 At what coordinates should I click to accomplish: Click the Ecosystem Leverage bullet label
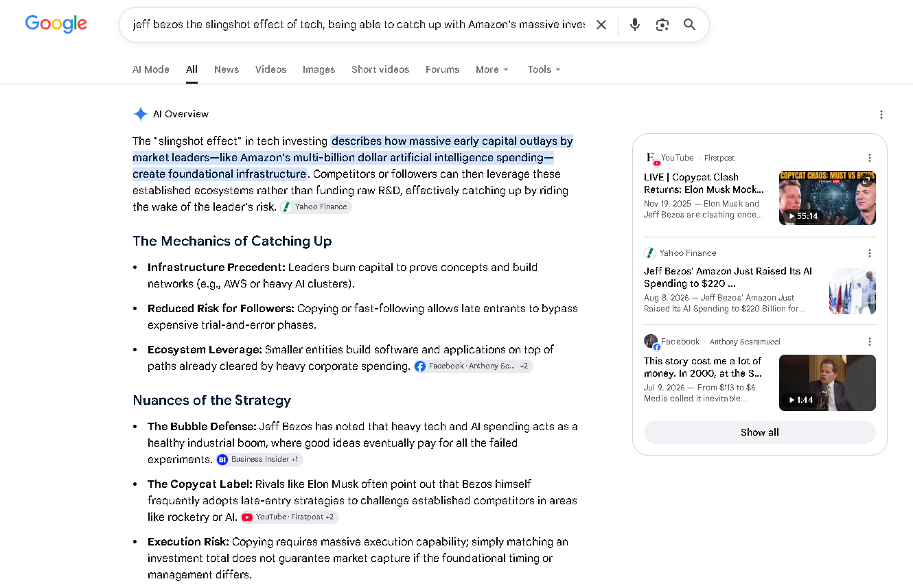point(205,350)
